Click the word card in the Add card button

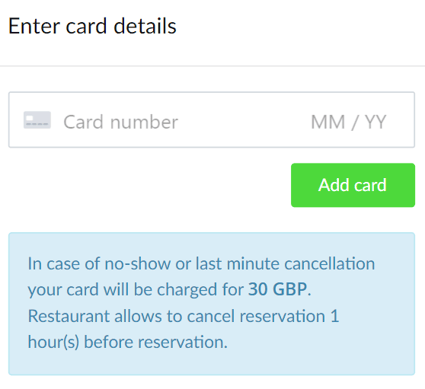(369, 185)
